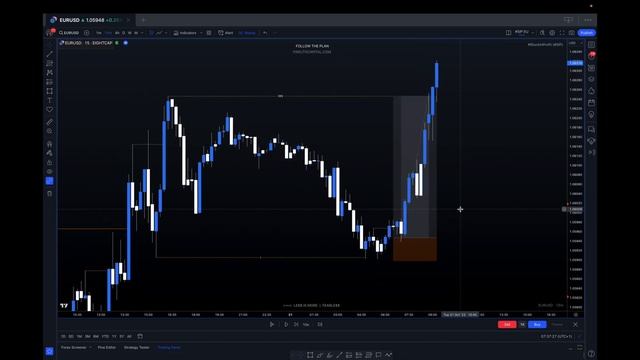The image size is (640, 360).
Task: Expand the chart type dropdown arrow
Action: point(166,33)
